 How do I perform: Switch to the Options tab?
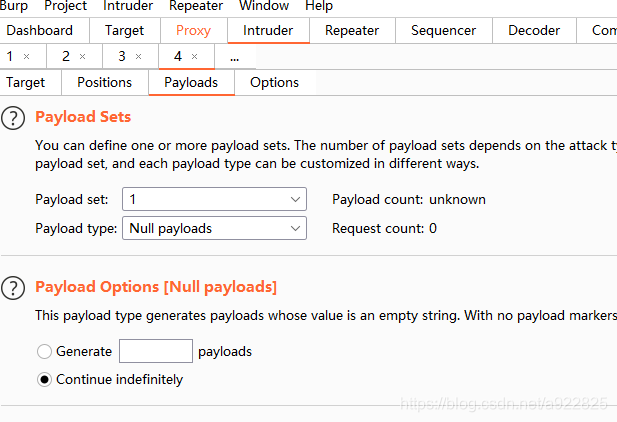(x=274, y=83)
